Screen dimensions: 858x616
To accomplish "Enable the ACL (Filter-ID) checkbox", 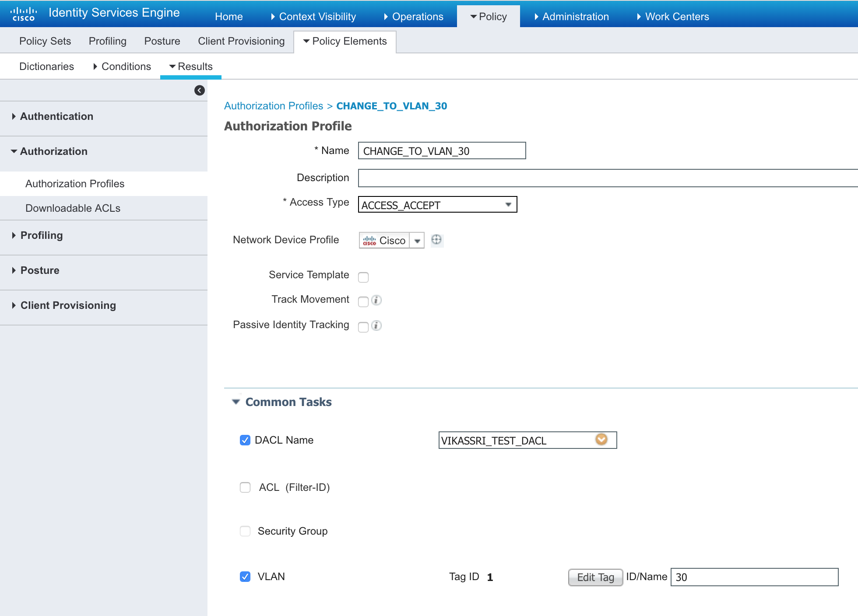I will (x=245, y=487).
